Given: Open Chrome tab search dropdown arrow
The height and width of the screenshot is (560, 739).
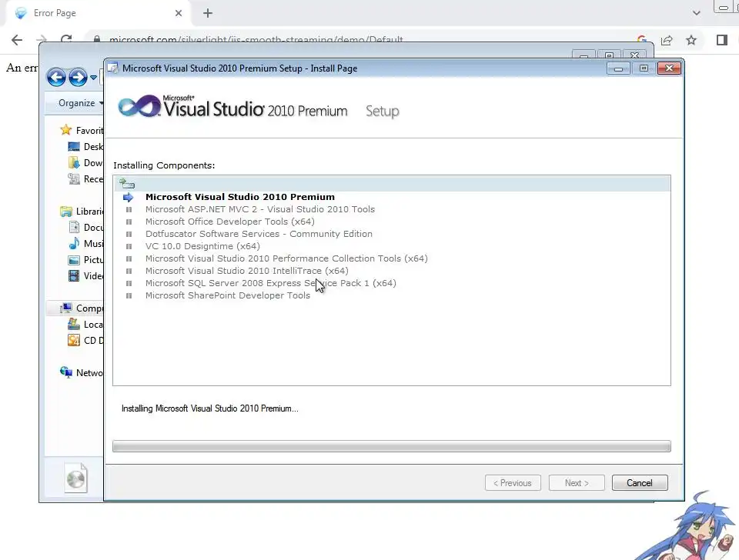Looking at the screenshot, I should [x=697, y=13].
